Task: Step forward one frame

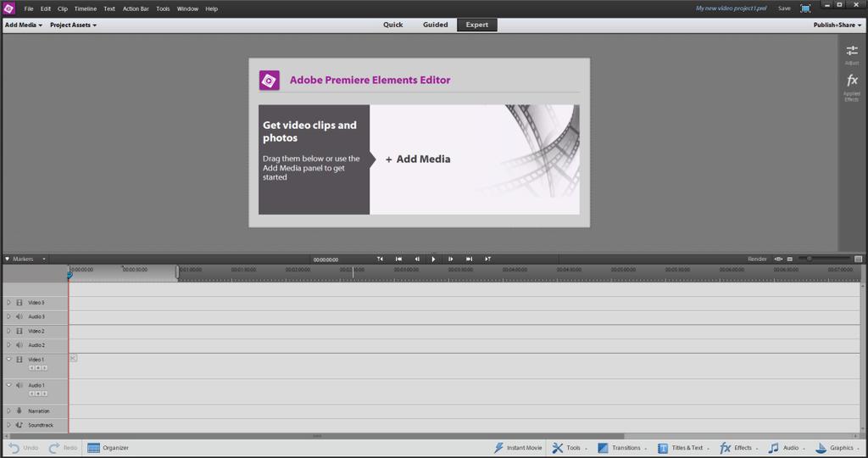Action: click(x=451, y=259)
